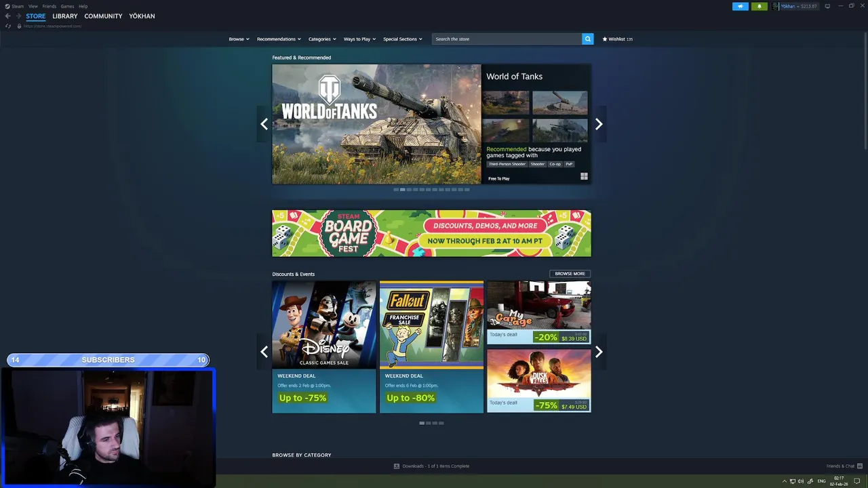This screenshot has width=868, height=488.
Task: Expand the Special Sections dropdown
Action: pyautogui.click(x=402, y=39)
